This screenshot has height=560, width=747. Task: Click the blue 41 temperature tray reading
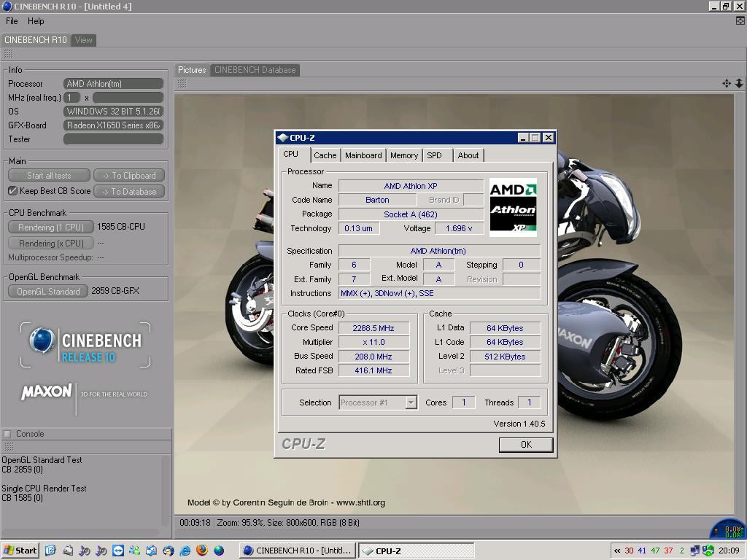tap(642, 551)
